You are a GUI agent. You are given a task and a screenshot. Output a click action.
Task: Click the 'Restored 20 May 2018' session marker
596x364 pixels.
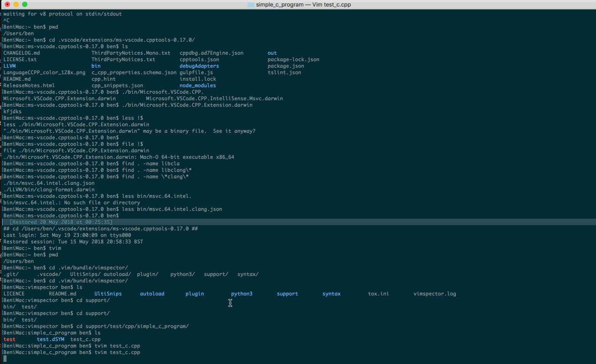[x=61, y=222]
